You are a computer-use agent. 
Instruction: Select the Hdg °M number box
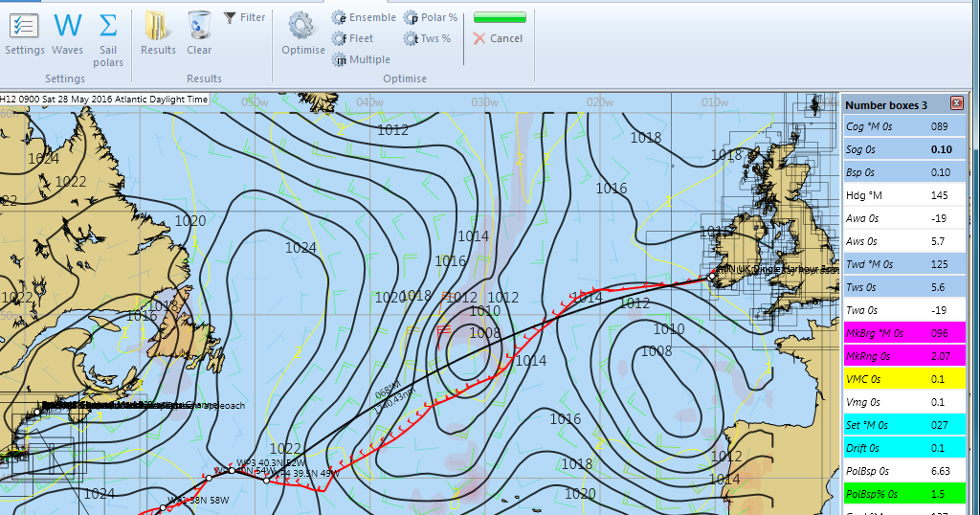903,195
